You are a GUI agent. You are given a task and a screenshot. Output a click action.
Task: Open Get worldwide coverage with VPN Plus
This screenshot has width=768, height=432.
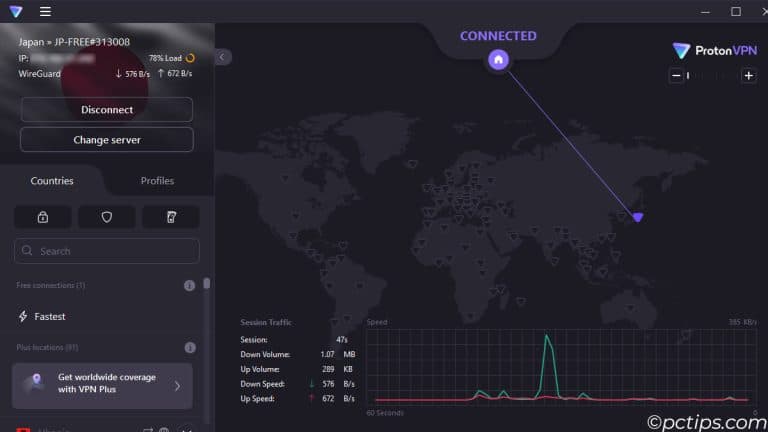[x=102, y=386]
